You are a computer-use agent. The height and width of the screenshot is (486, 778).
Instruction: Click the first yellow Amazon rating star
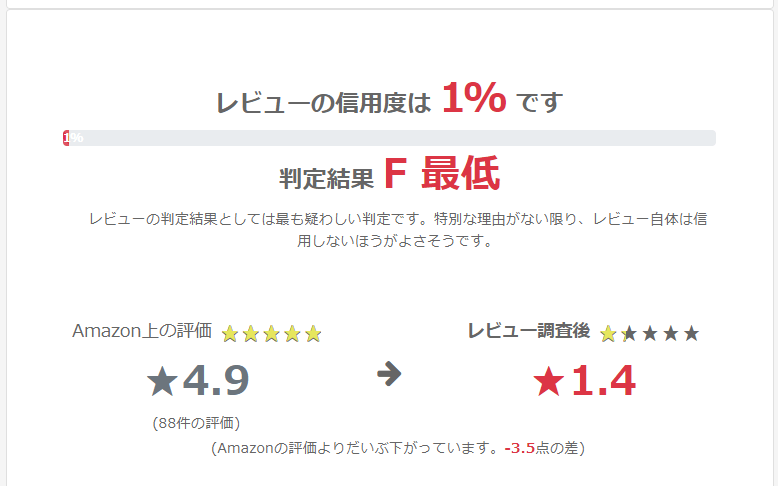230,333
